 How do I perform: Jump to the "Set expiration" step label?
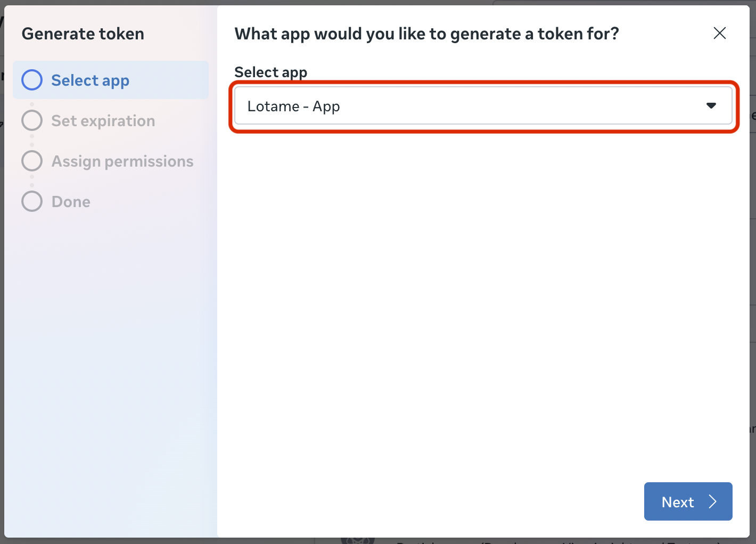pyautogui.click(x=103, y=121)
